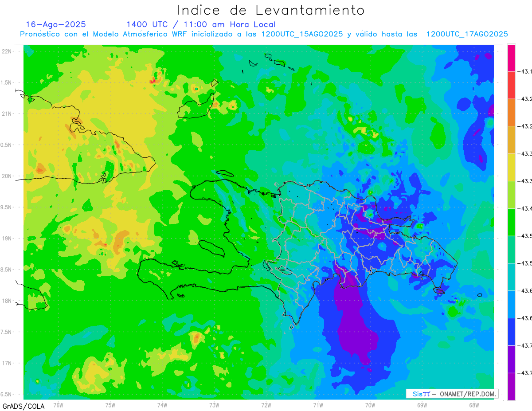
Task: Click the 'GrADS/COLA' credit label
Action: (x=23, y=406)
